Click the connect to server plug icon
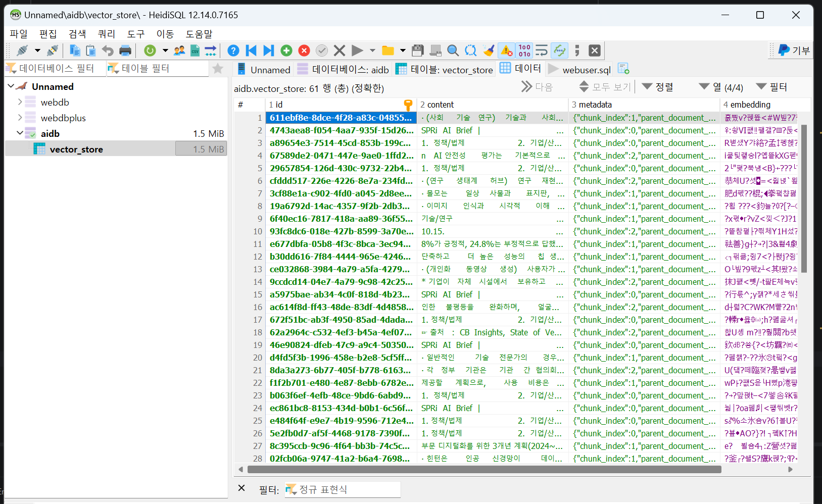The height and width of the screenshot is (504, 822). [x=22, y=51]
